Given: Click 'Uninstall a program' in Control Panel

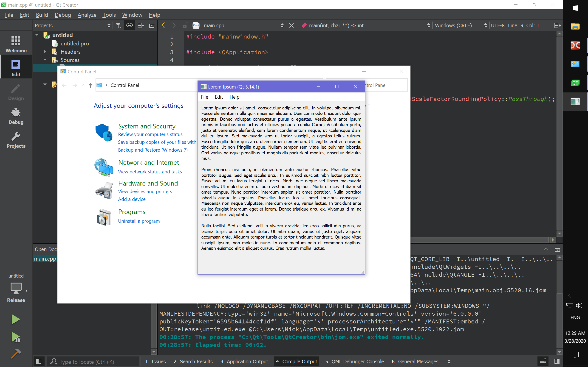Looking at the screenshot, I should tap(139, 221).
